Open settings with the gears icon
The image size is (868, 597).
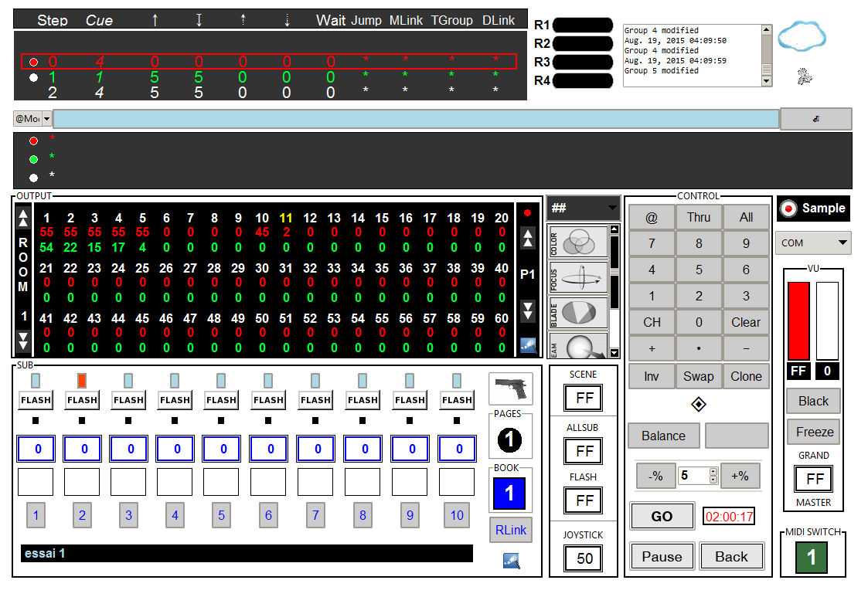[805, 76]
